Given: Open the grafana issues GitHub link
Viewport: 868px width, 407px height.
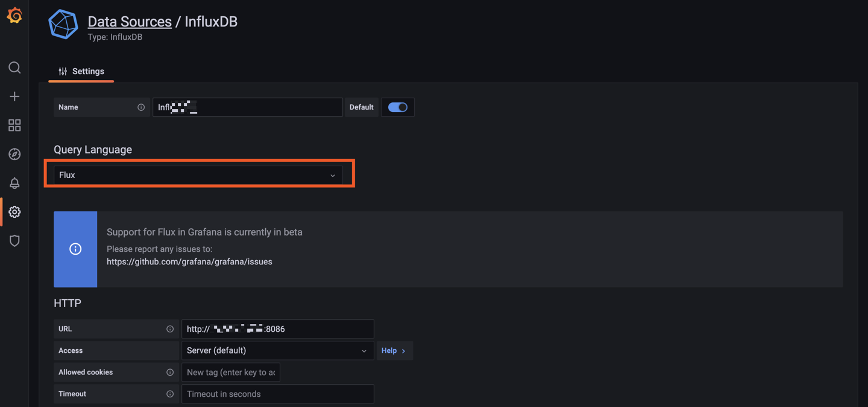Looking at the screenshot, I should (189, 262).
